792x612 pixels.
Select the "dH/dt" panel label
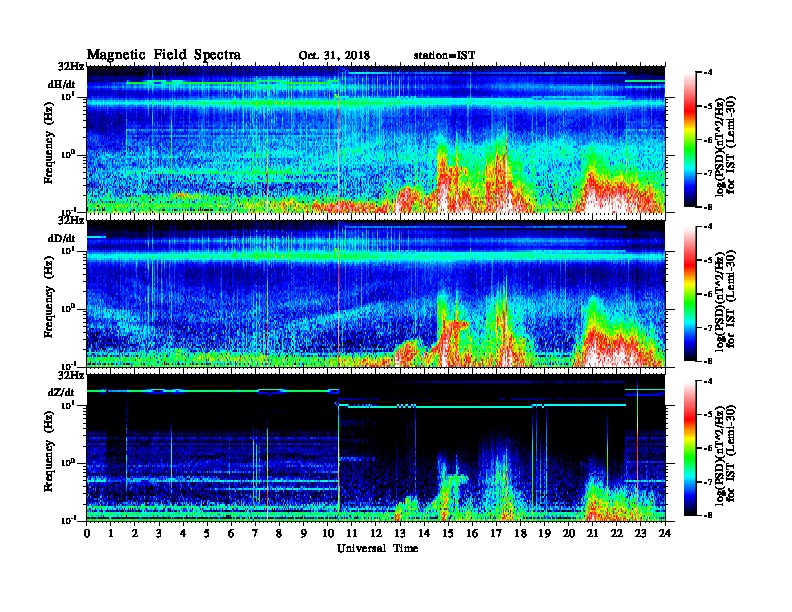[x=62, y=84]
